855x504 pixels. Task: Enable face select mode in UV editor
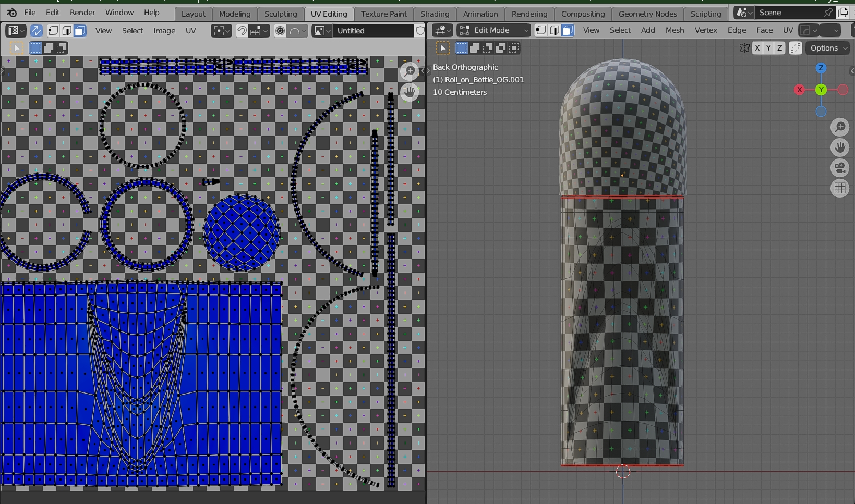point(80,31)
